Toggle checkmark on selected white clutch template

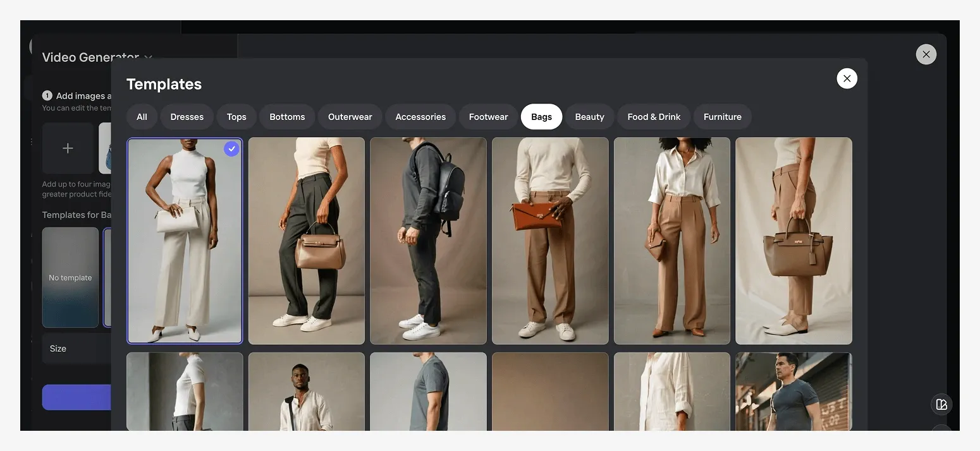pyautogui.click(x=232, y=149)
